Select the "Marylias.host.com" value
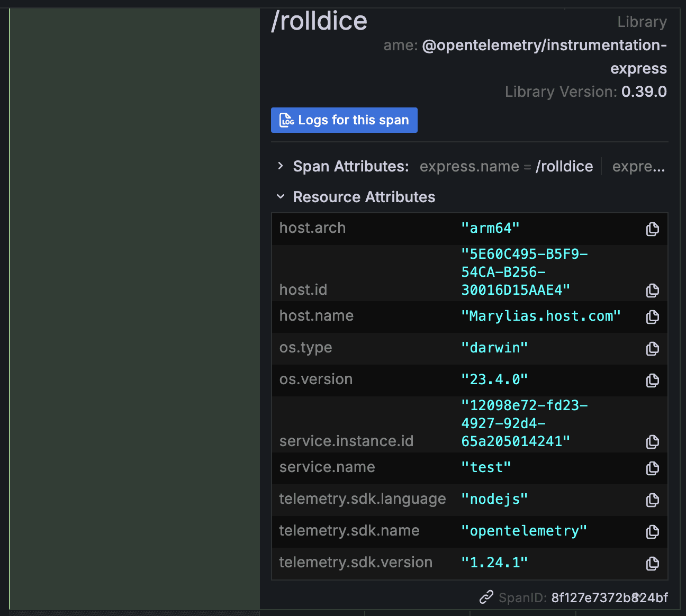This screenshot has width=686, height=616. [x=541, y=316]
